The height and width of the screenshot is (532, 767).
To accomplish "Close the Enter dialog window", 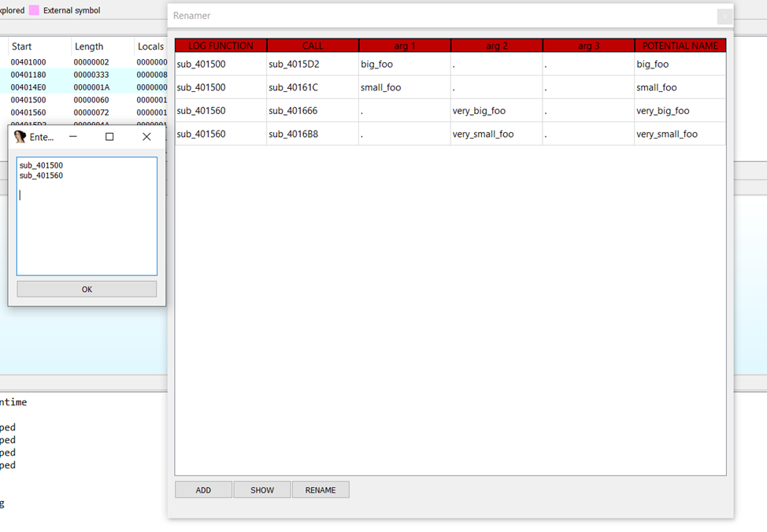I will (x=146, y=137).
